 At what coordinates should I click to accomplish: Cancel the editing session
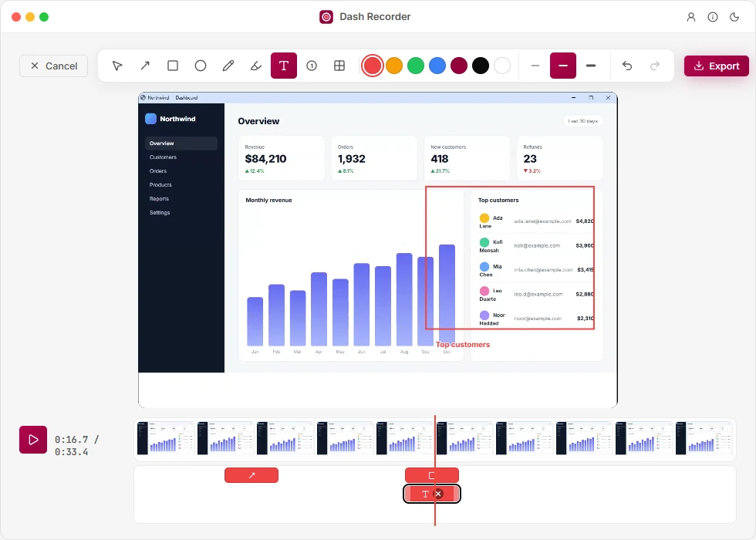tap(53, 66)
